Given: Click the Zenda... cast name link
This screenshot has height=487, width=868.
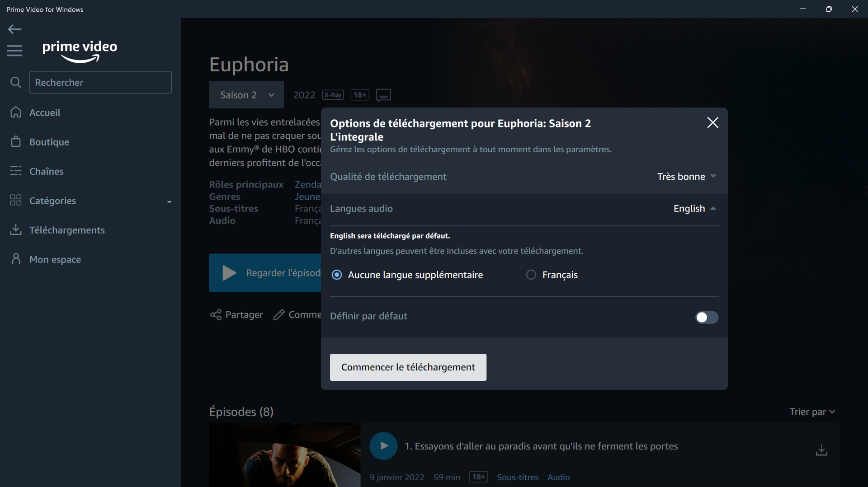Looking at the screenshot, I should (x=308, y=184).
